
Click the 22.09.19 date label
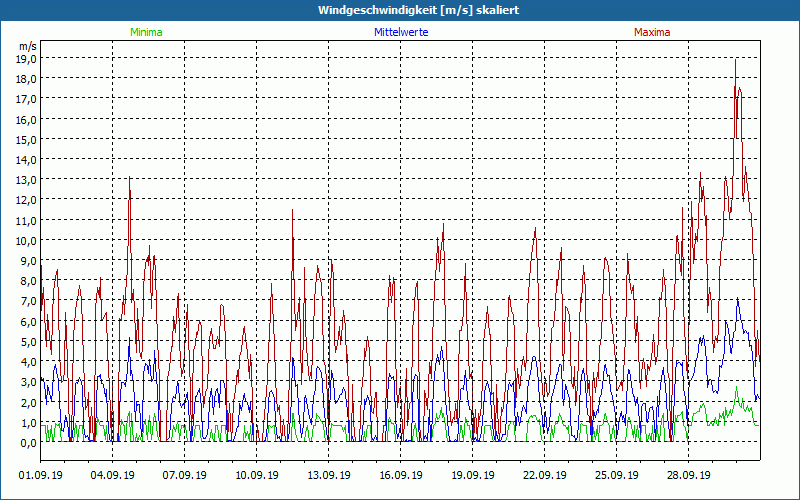(544, 475)
